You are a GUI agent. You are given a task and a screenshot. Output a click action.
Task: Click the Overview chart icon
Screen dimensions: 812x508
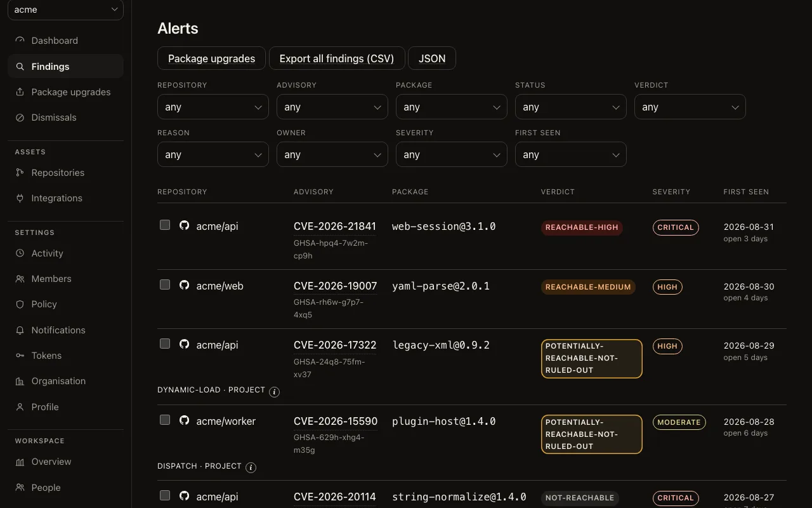[20, 462]
